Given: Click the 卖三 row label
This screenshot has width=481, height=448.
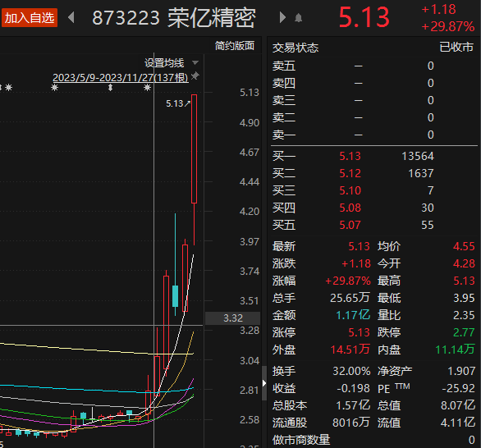Looking at the screenshot, I should click(284, 100).
